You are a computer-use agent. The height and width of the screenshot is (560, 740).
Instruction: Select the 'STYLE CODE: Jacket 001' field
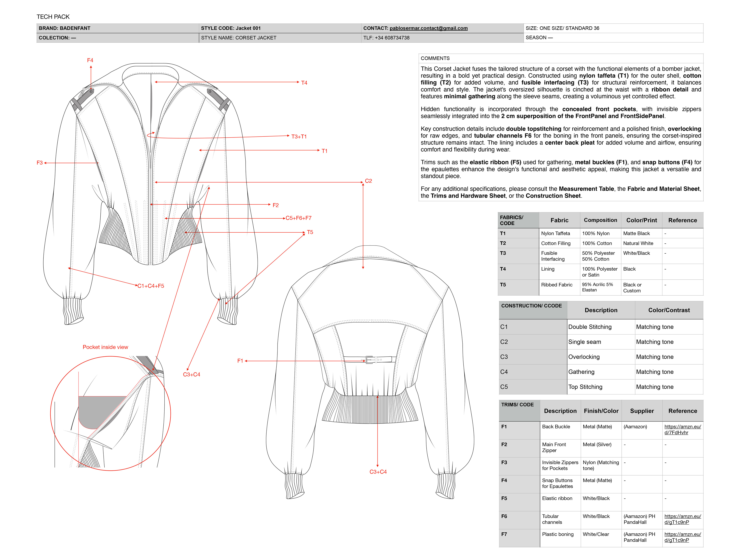coord(231,28)
